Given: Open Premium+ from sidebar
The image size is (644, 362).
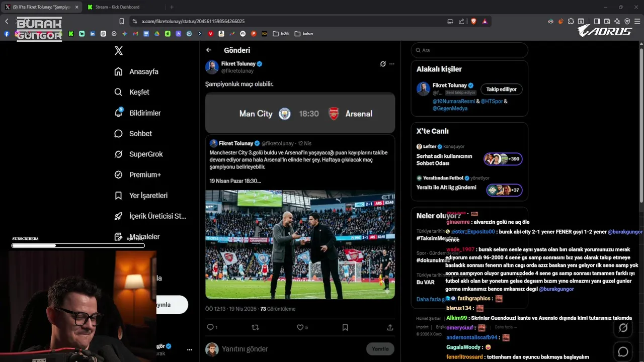Looking at the screenshot, I should (137, 174).
